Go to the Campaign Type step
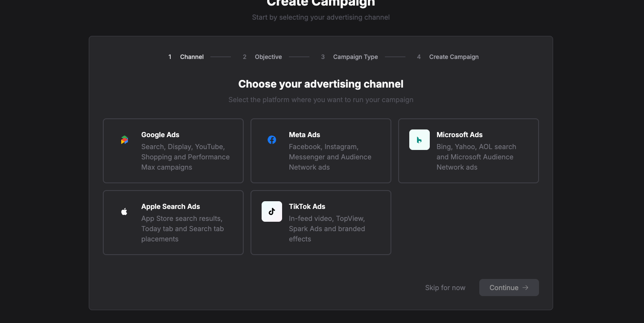The height and width of the screenshot is (323, 644). pos(356,57)
